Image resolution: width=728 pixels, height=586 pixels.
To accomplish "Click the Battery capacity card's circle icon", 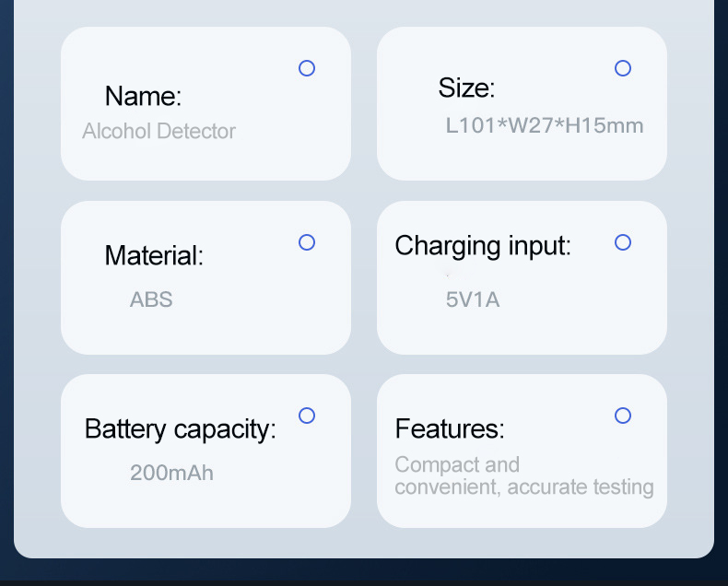I will coord(307,416).
